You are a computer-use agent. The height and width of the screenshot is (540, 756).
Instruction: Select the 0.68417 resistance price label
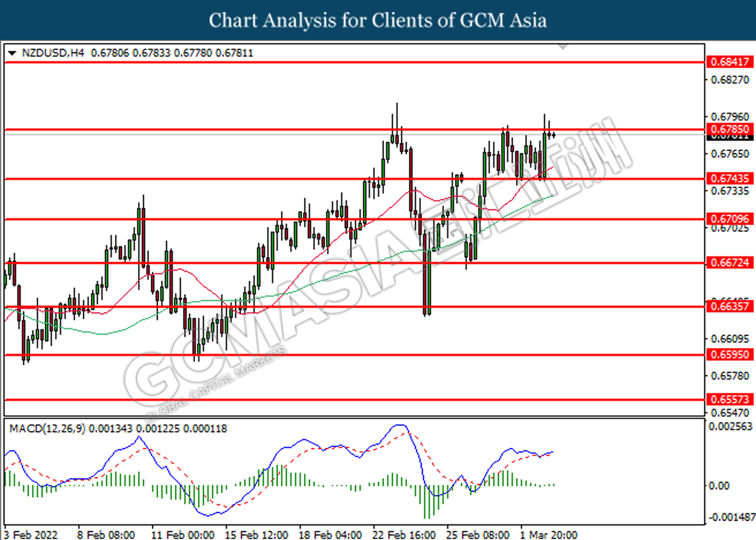coord(730,62)
